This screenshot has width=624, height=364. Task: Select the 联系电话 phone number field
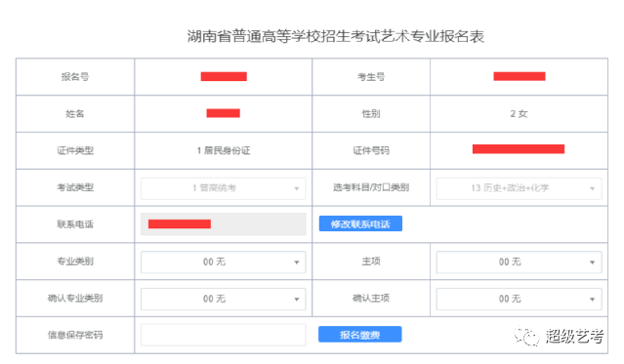pyautogui.click(x=224, y=224)
